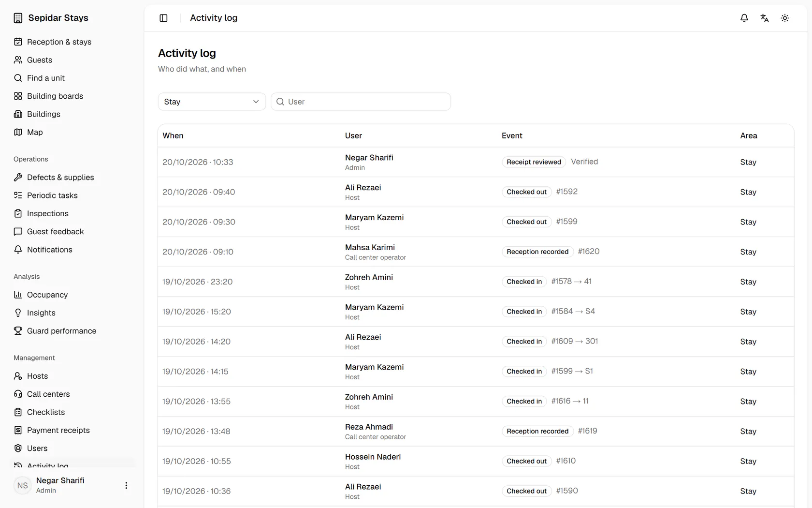Viewport: 812px width, 508px height.
Task: Click the Insights lightbulb icon
Action: (18, 313)
